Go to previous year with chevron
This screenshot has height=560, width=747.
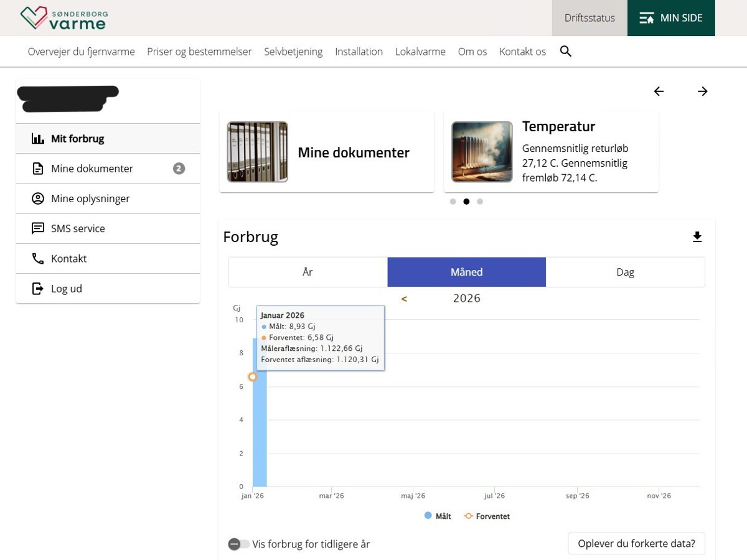point(404,299)
